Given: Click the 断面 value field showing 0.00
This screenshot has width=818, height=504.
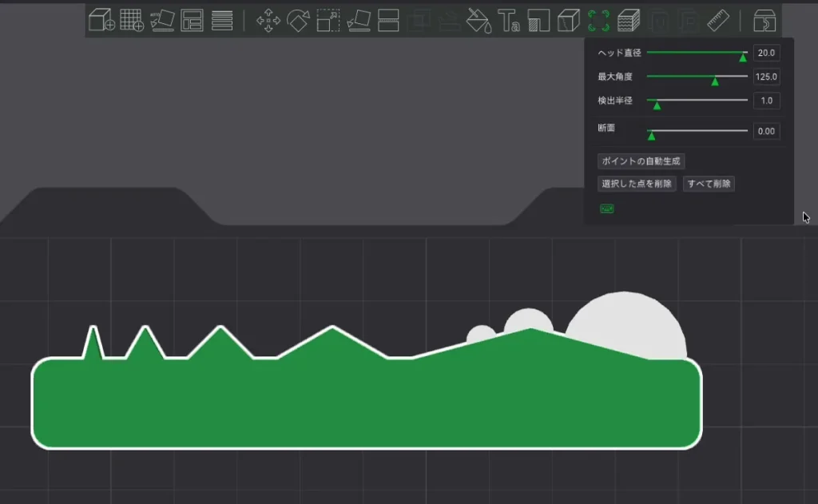Looking at the screenshot, I should tap(766, 131).
